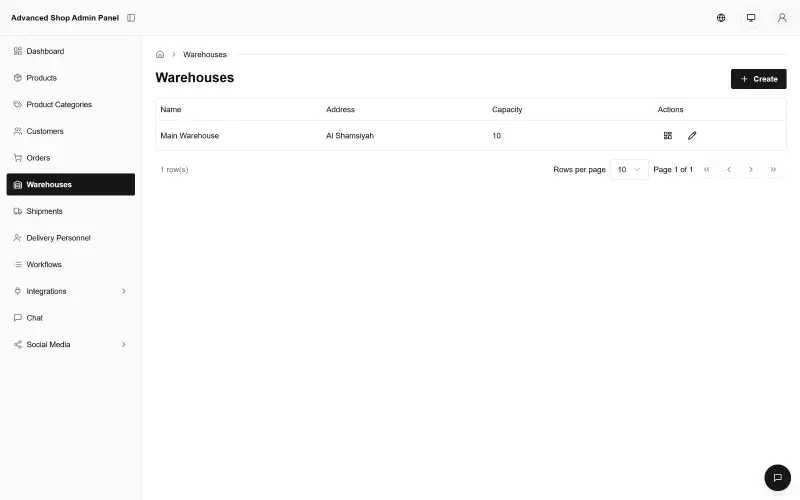The height and width of the screenshot is (500, 800).
Task: Open layout view for Main Warehouse
Action: tap(667, 135)
